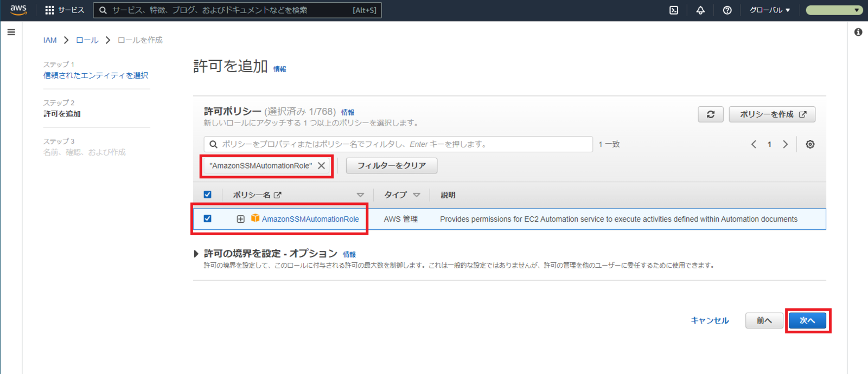Screen dimensions: 868x374
Task: Focus the policy filter input field
Action: coord(398,144)
